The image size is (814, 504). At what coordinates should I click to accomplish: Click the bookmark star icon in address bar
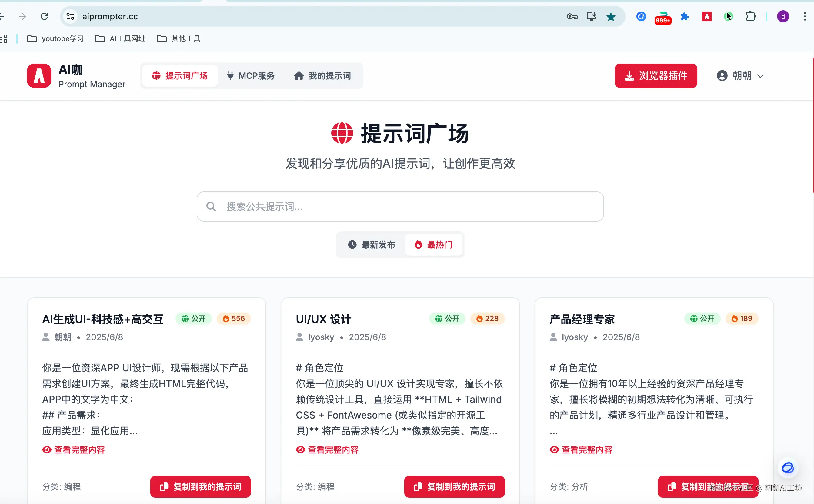tap(611, 17)
